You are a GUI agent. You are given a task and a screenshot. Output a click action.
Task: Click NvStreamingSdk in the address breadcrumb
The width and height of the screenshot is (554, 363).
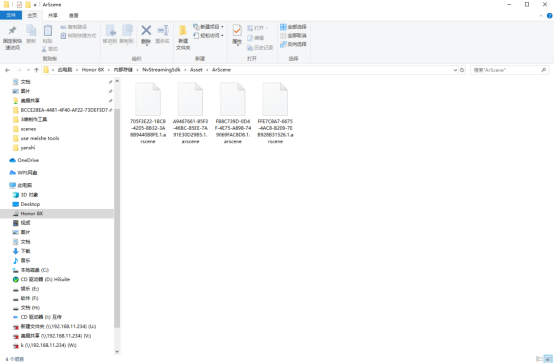pos(161,70)
